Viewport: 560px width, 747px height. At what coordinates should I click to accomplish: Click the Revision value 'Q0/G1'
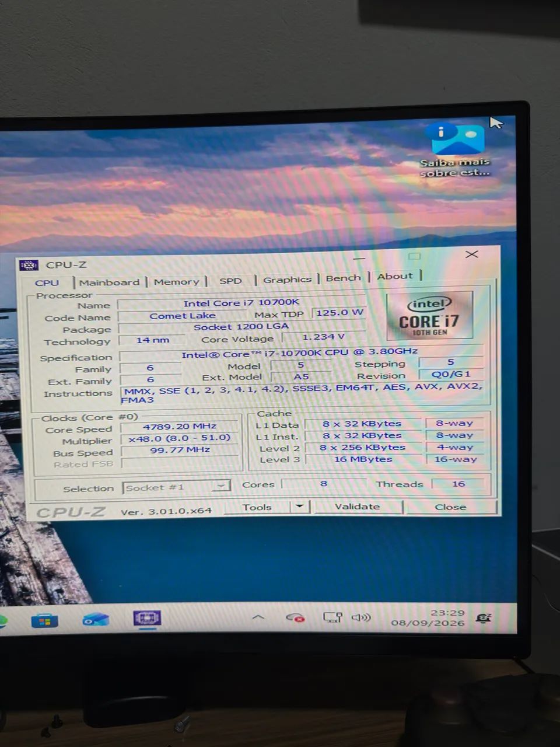click(451, 374)
